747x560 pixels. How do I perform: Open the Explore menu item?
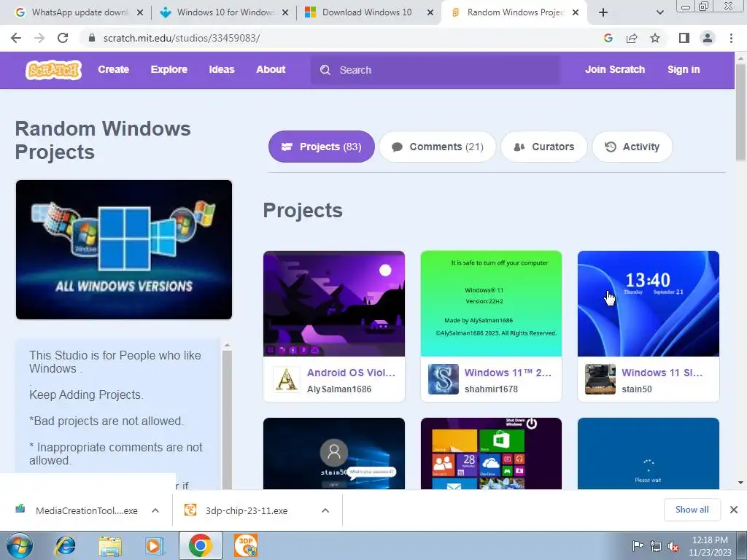tap(169, 69)
